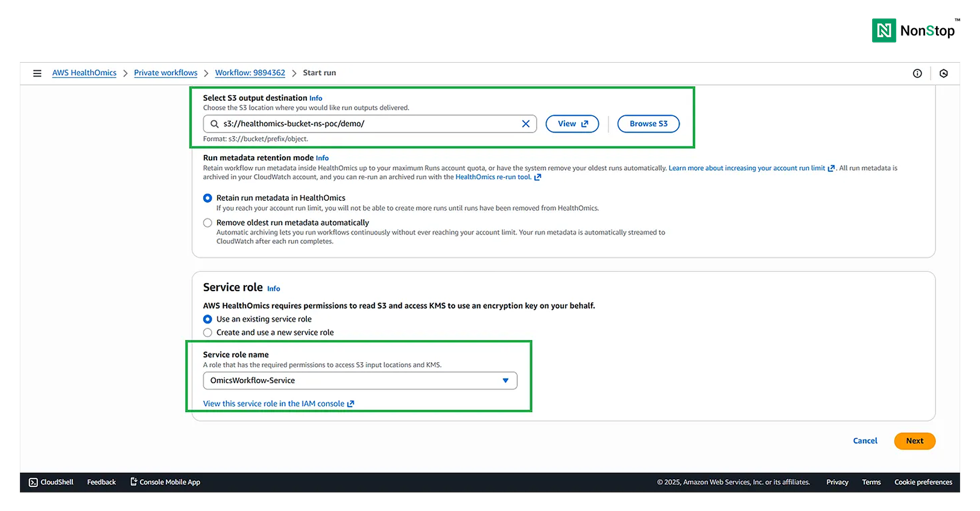Open the Privacy footer link
This screenshot has height=511, width=980.
pos(837,482)
